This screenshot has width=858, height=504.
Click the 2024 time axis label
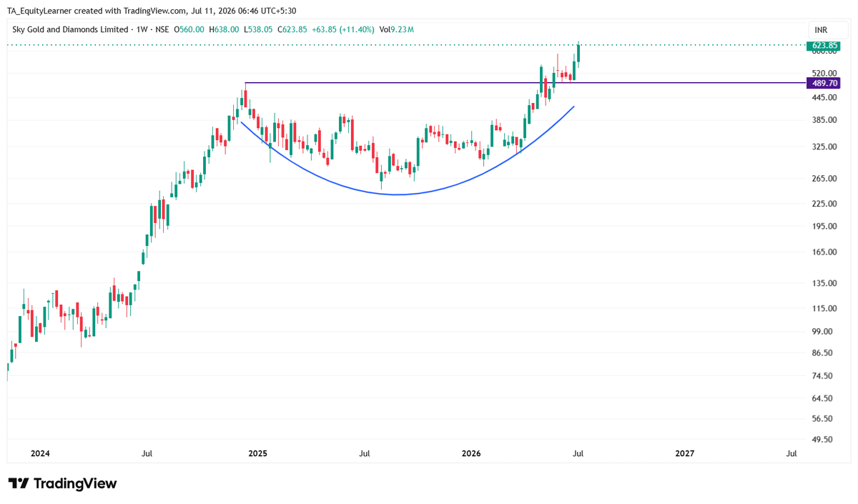40,453
